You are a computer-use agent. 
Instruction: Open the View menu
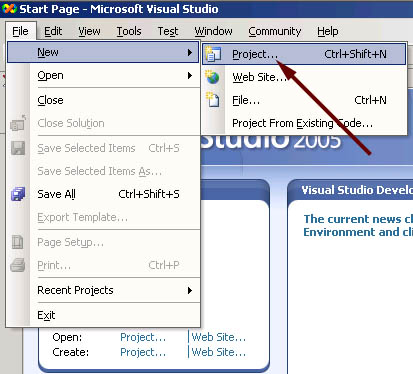click(x=89, y=31)
